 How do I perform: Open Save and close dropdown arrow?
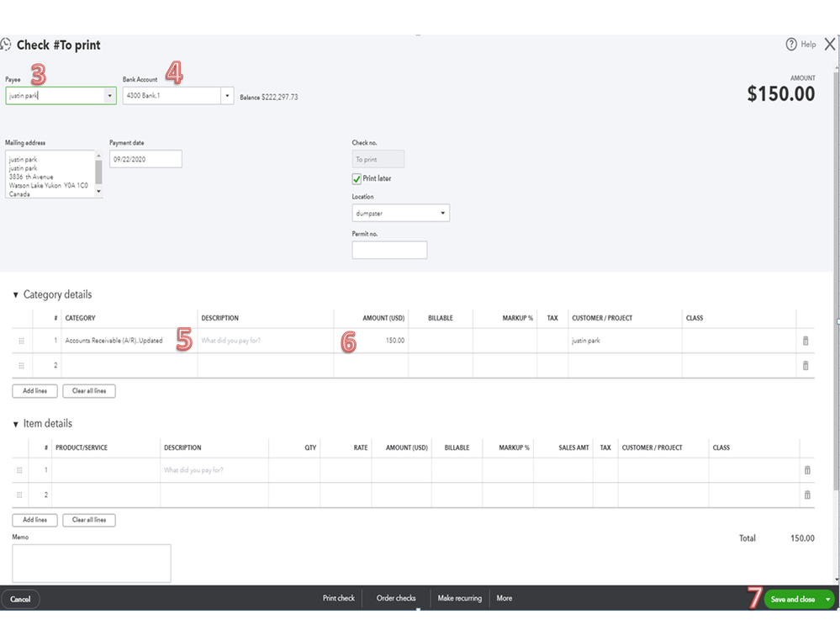828,599
